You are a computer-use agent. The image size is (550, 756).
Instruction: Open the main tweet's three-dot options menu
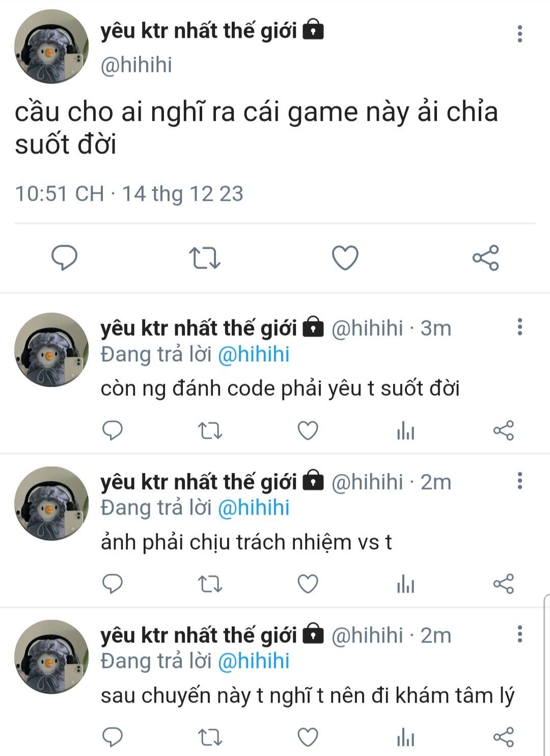pos(520,34)
